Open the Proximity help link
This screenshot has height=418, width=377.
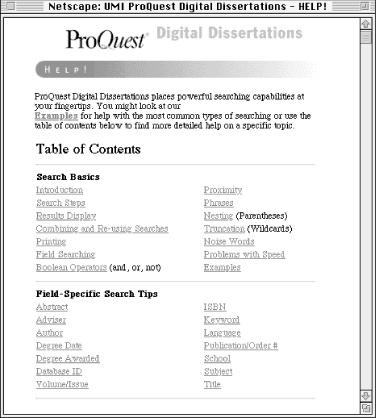pyautogui.click(x=223, y=190)
